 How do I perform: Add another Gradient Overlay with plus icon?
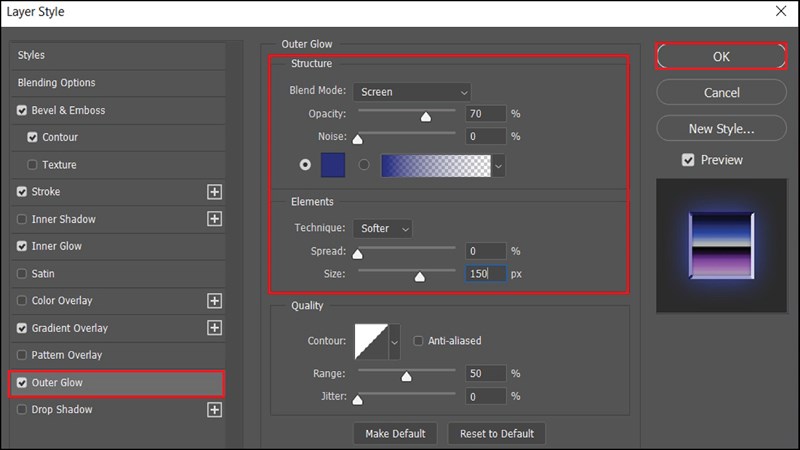click(x=214, y=328)
